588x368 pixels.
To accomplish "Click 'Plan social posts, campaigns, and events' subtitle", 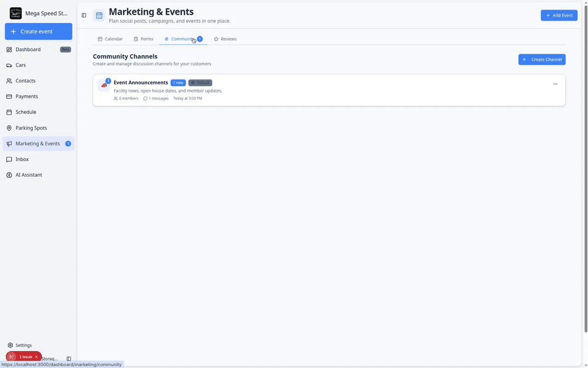I will pos(170,21).
